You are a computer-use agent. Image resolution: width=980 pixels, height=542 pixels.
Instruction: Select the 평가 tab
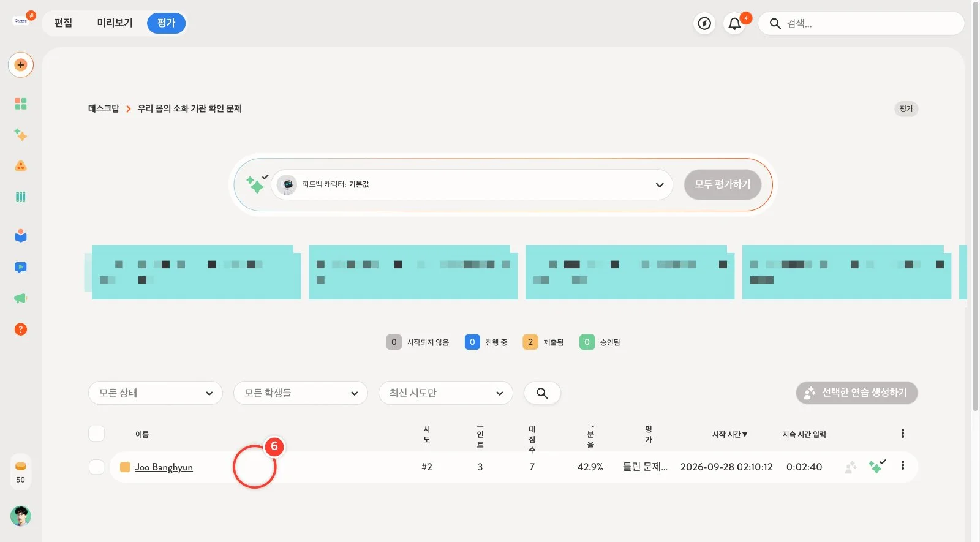pyautogui.click(x=166, y=23)
